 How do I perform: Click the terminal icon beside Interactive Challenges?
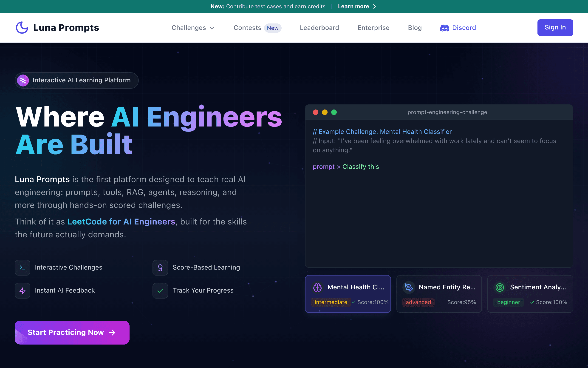23,268
